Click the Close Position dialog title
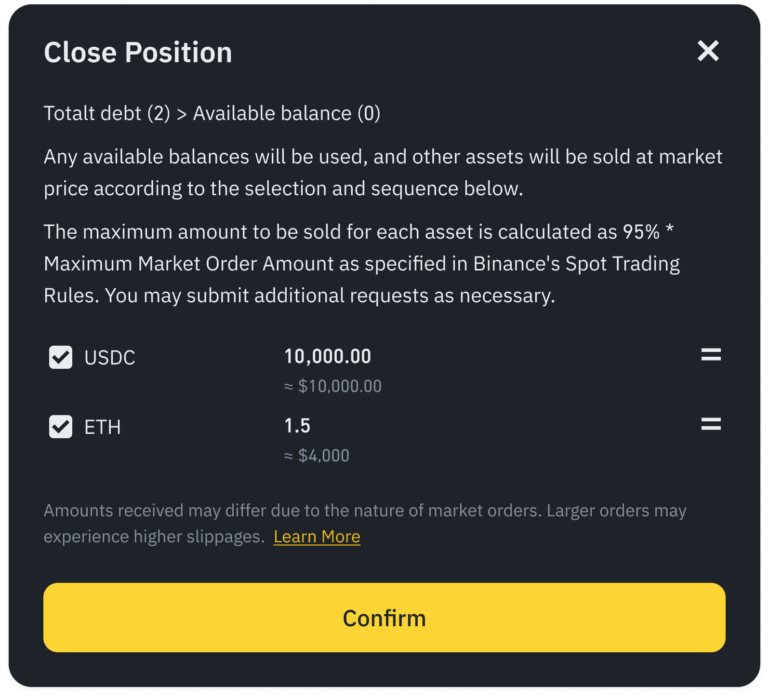 tap(138, 52)
